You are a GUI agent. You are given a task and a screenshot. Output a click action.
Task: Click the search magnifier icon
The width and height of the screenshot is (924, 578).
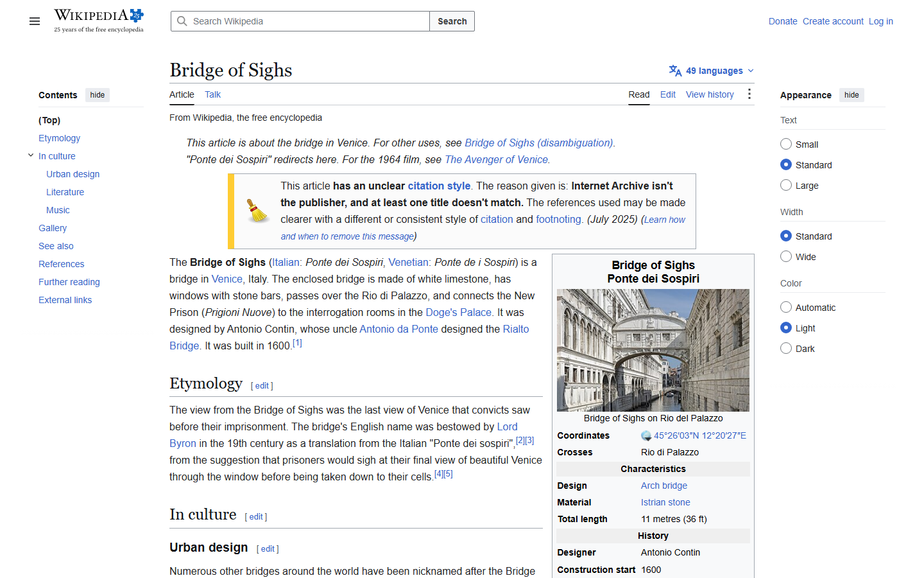(x=182, y=21)
